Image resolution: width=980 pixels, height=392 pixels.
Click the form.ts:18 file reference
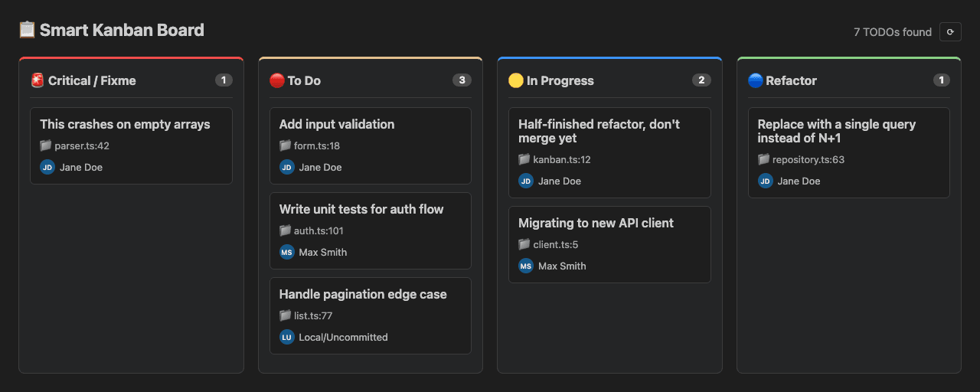point(317,145)
